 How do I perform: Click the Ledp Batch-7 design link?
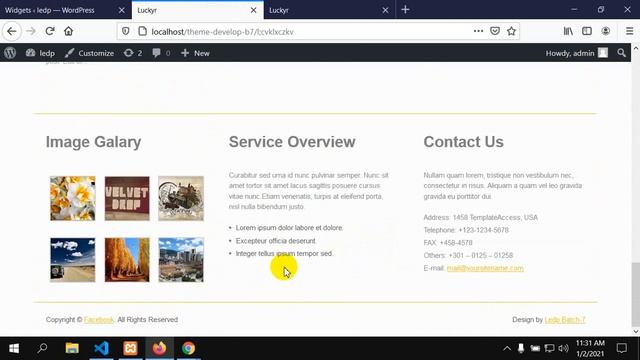coord(565,320)
